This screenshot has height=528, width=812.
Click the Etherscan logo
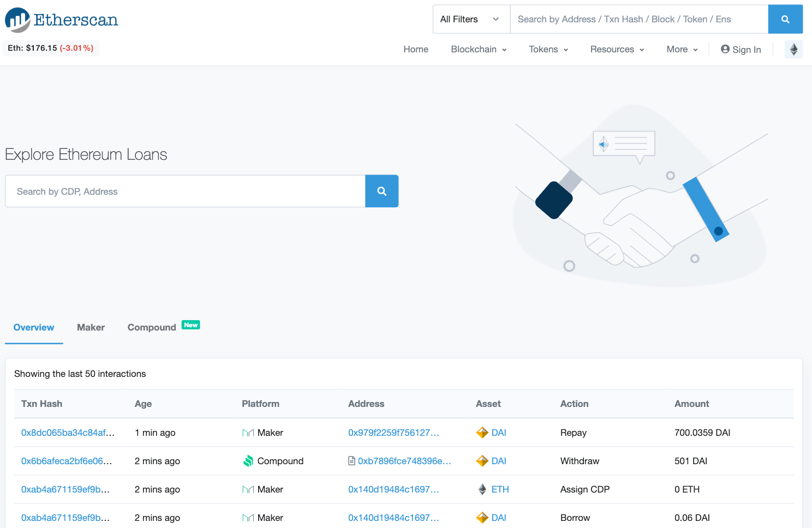click(62, 20)
